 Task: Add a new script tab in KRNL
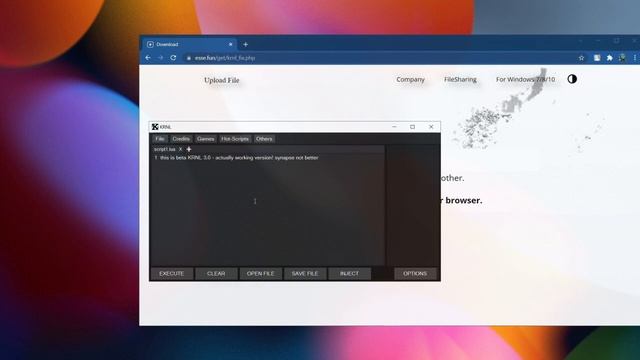(x=189, y=149)
